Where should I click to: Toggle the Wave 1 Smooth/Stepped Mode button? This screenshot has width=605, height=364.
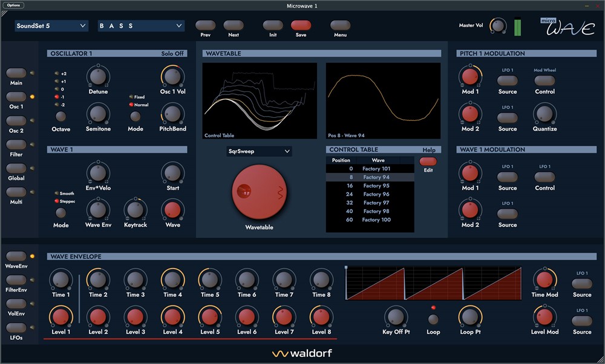60,213
